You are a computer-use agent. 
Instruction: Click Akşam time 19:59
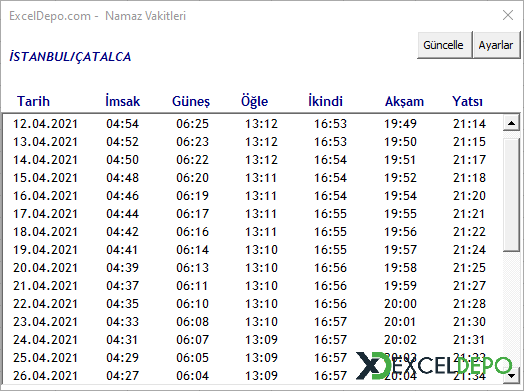coord(400,286)
